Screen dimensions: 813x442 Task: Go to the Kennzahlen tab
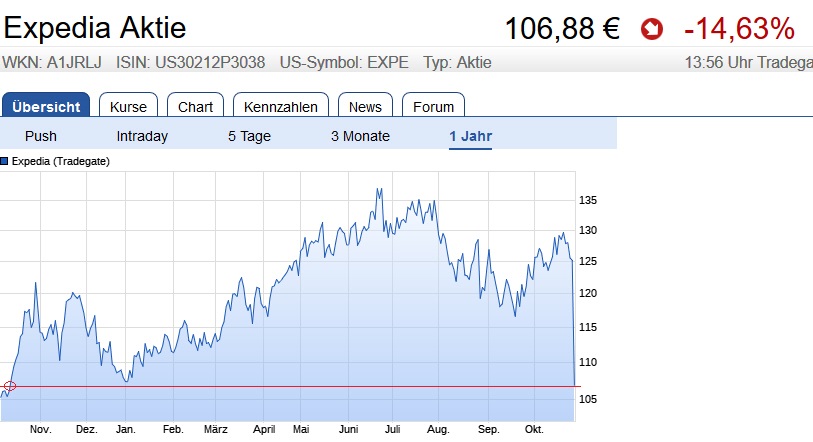coord(281,105)
